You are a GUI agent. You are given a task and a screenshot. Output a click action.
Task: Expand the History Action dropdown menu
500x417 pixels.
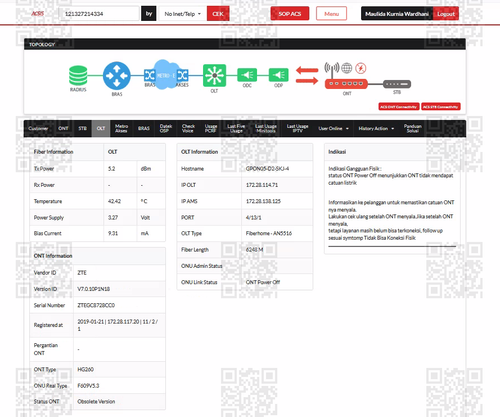(x=376, y=128)
